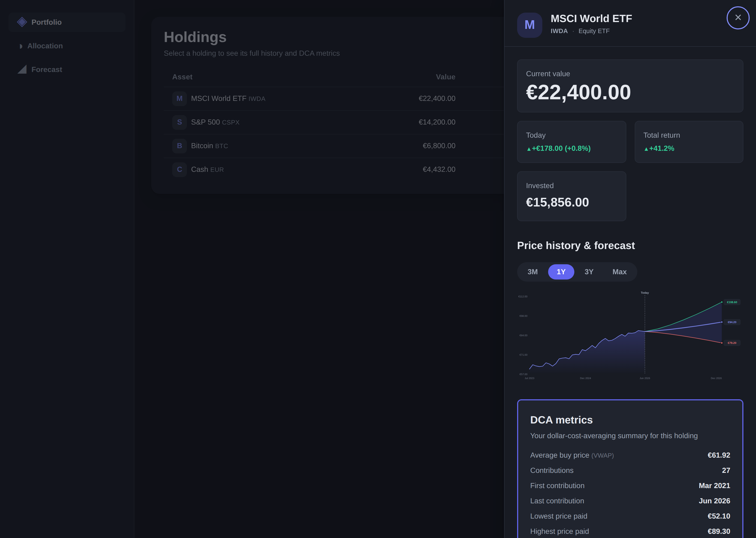Click the Contributions count 27
The width and height of the screenshot is (756, 538).
point(726,470)
